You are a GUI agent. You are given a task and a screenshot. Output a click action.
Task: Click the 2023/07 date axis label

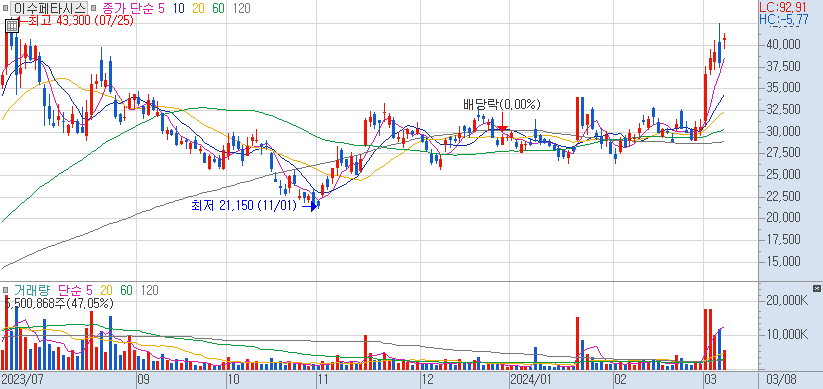[x=23, y=380]
